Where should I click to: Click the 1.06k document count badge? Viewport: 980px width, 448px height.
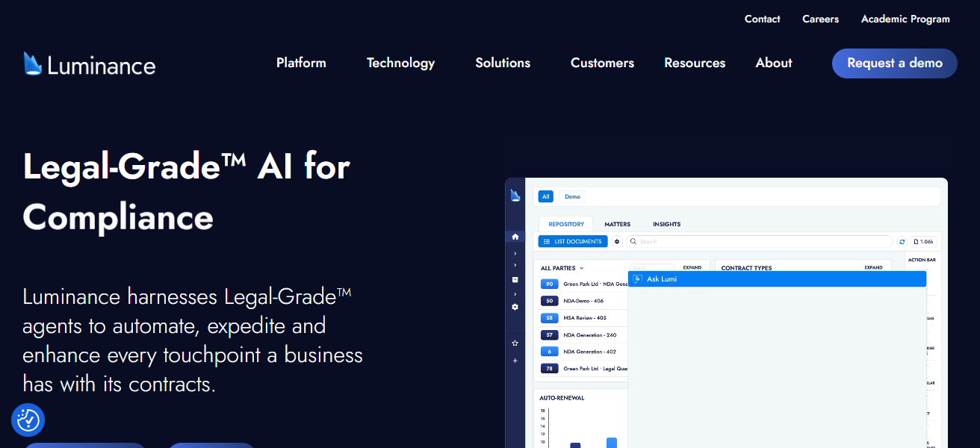point(923,242)
